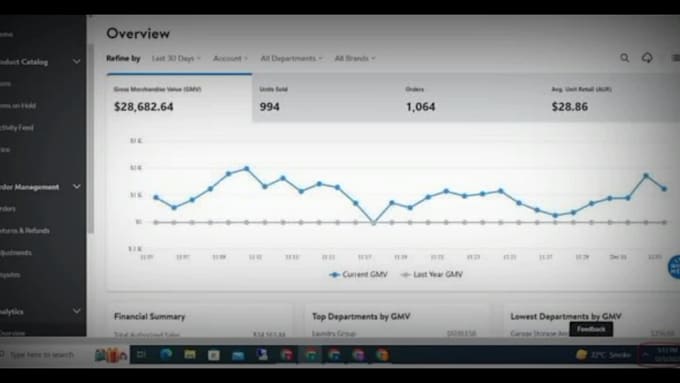Image resolution: width=680 pixels, height=383 pixels.
Task: Go to Home in the sidebar
Action: [7, 34]
